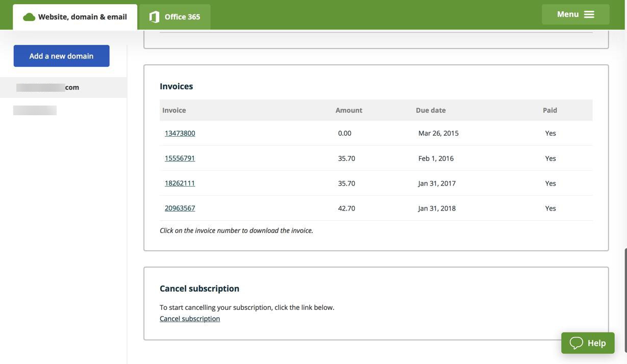Download invoice 13473800
Image resolution: width=627 pixels, height=364 pixels.
tap(180, 133)
